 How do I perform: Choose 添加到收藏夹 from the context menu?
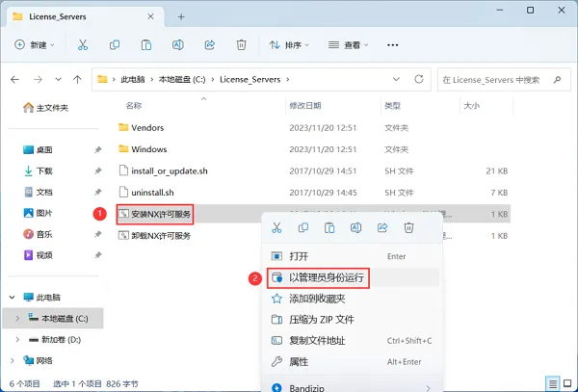tap(352, 299)
